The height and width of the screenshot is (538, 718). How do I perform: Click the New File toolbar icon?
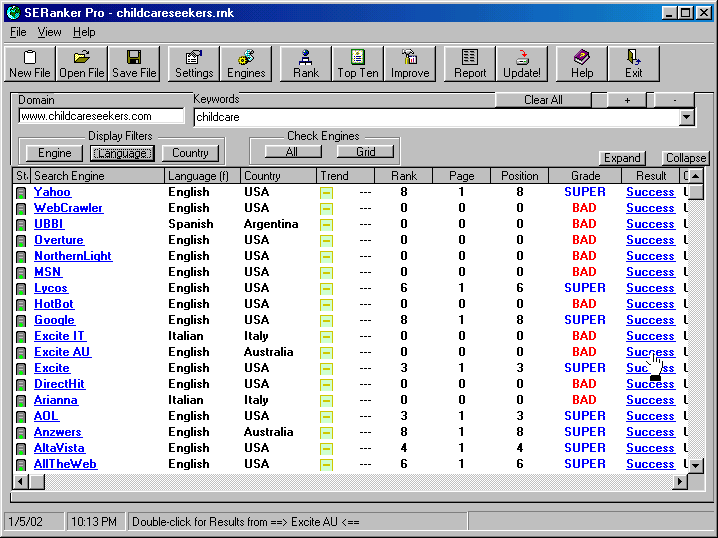pos(30,64)
